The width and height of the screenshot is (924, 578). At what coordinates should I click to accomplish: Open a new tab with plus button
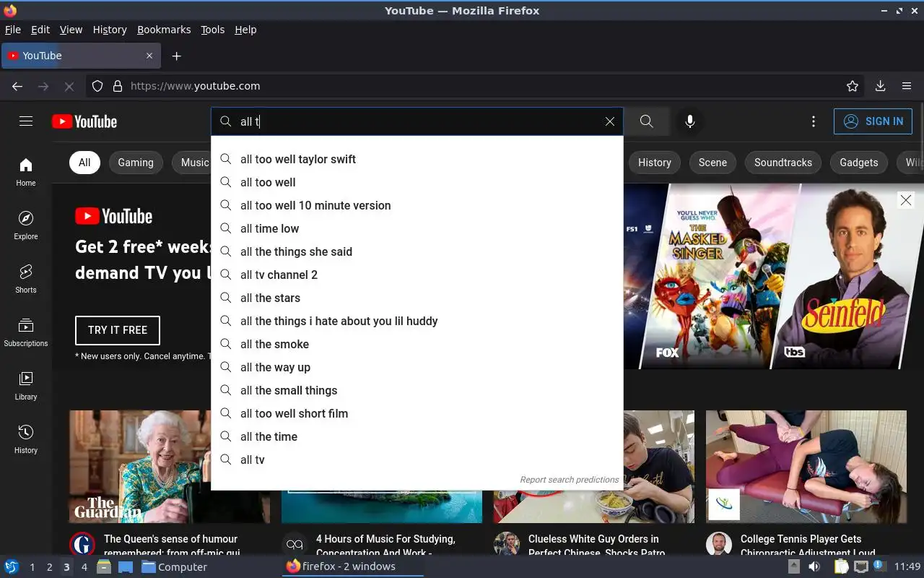(176, 56)
